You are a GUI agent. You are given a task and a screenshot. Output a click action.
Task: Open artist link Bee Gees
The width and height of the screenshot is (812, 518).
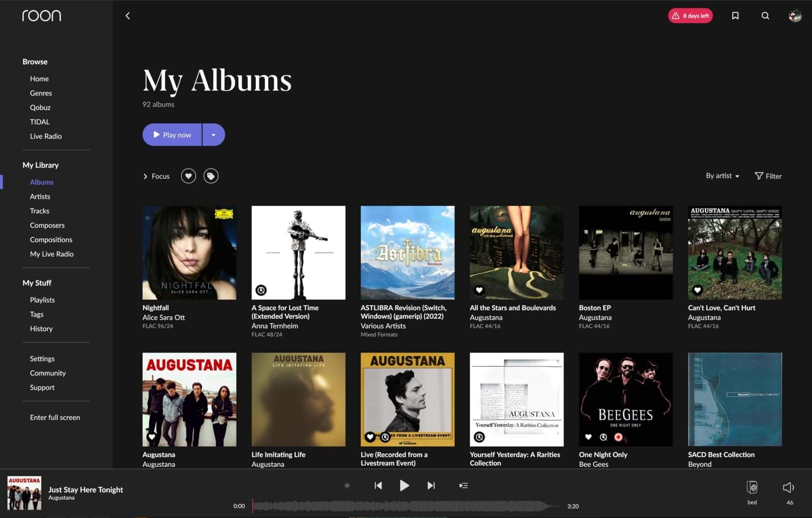[x=594, y=464]
